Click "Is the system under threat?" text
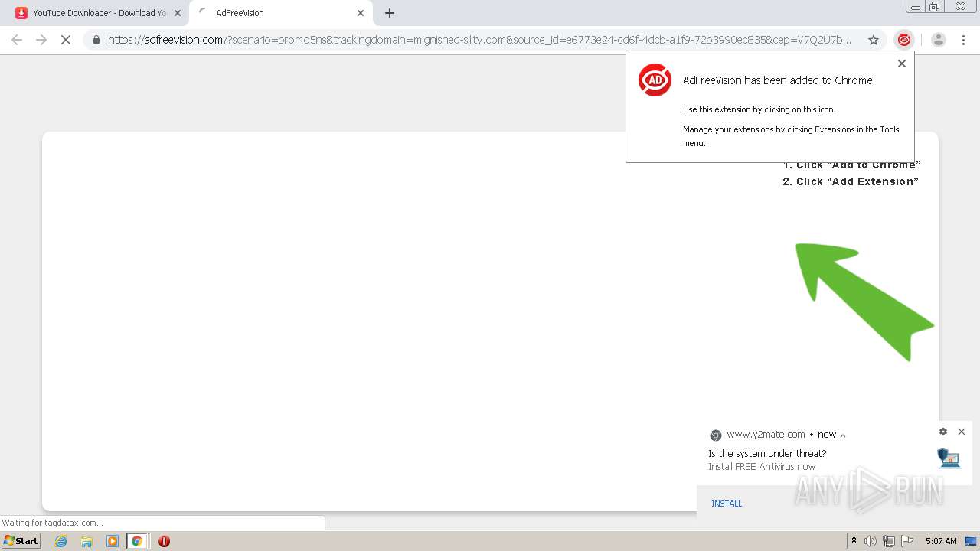Image resolution: width=980 pixels, height=551 pixels. pyautogui.click(x=767, y=453)
